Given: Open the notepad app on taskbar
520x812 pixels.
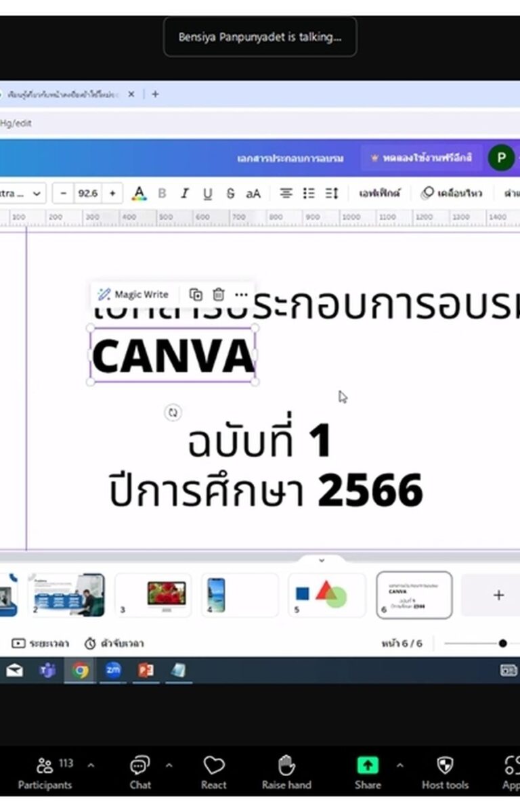Looking at the screenshot, I should (178, 671).
